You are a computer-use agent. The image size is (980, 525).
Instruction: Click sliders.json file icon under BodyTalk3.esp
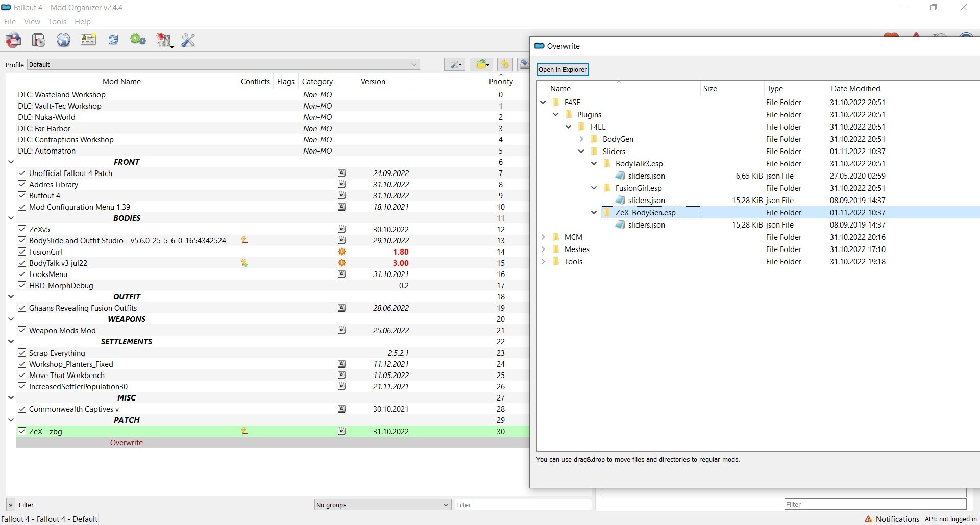click(x=620, y=176)
